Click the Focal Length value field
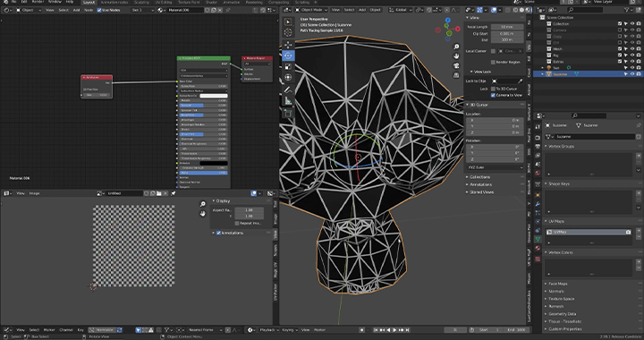The height and width of the screenshot is (340, 644). pyautogui.click(x=507, y=27)
